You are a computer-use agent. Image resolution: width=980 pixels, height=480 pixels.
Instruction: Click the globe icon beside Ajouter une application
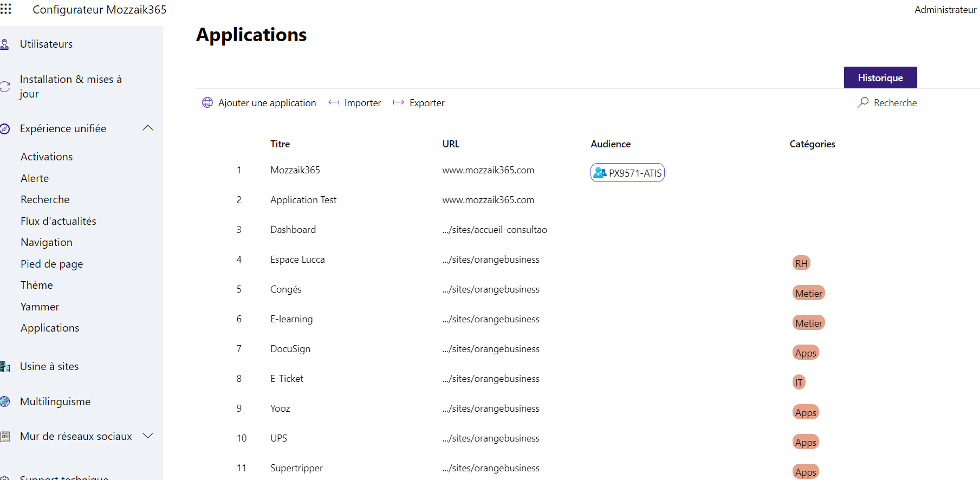(x=207, y=102)
